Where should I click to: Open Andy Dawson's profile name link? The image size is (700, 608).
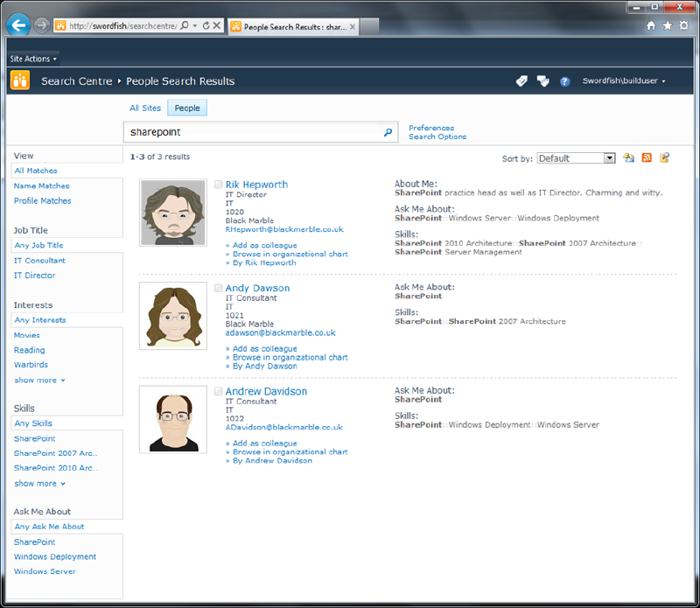(x=257, y=288)
